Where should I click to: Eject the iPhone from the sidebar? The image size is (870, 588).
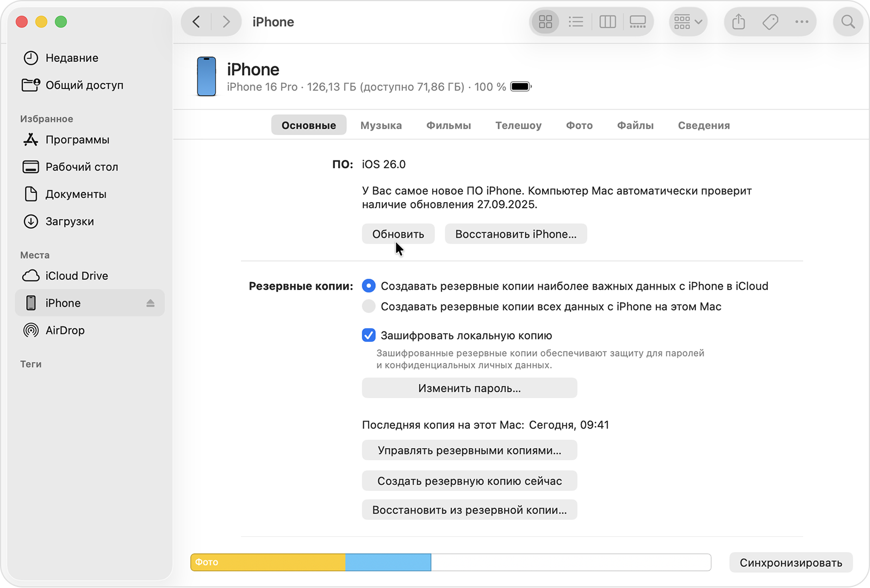(x=151, y=303)
